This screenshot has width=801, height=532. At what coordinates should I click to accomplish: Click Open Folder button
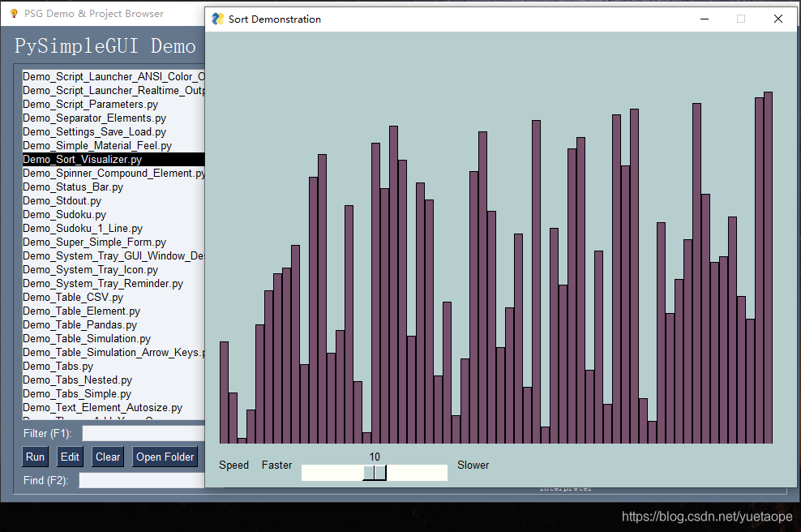coord(165,457)
